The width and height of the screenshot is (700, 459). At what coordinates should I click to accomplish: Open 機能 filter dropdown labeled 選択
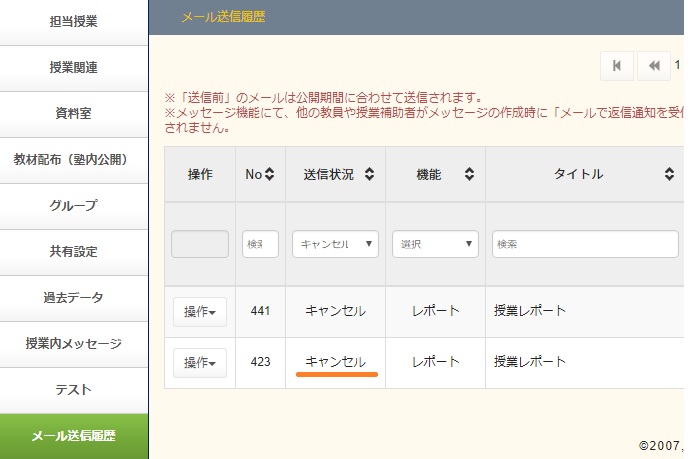[435, 244]
